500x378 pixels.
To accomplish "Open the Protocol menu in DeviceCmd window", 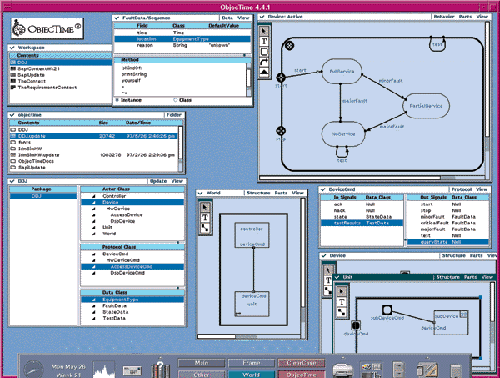I will point(462,189).
